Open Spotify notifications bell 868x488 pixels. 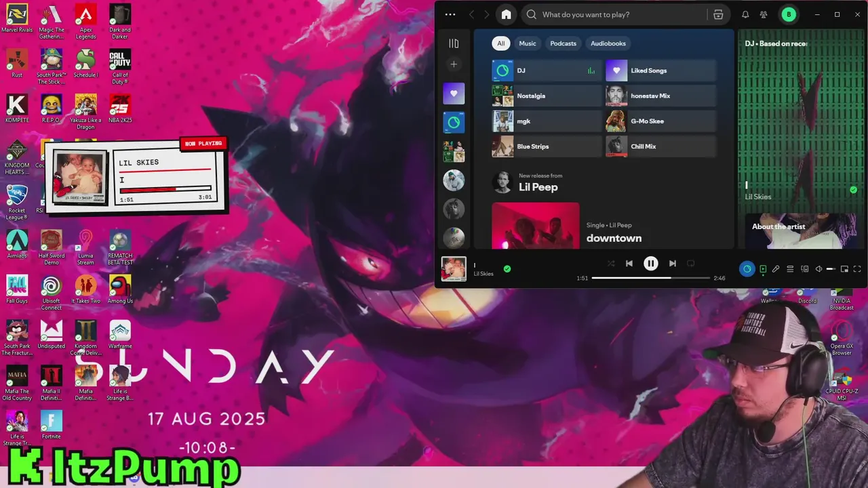point(745,14)
